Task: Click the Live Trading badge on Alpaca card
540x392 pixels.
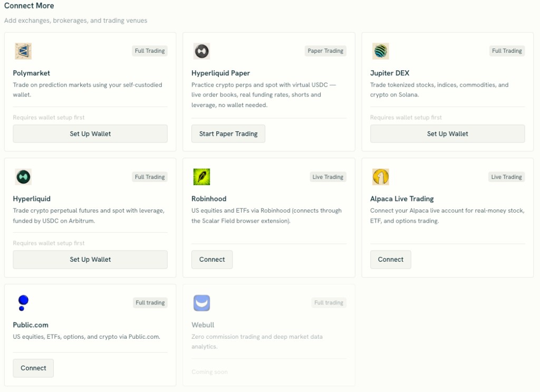Action: tap(506, 177)
